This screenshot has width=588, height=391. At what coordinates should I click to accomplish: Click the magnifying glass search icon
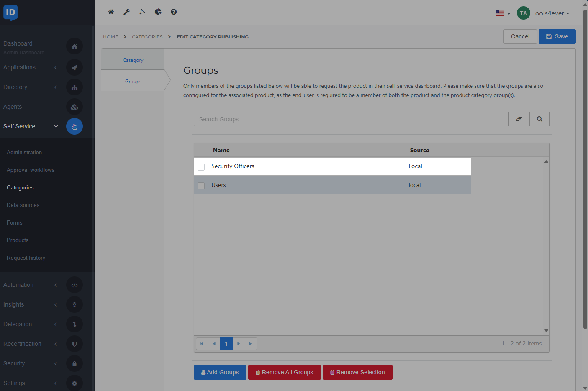(539, 119)
